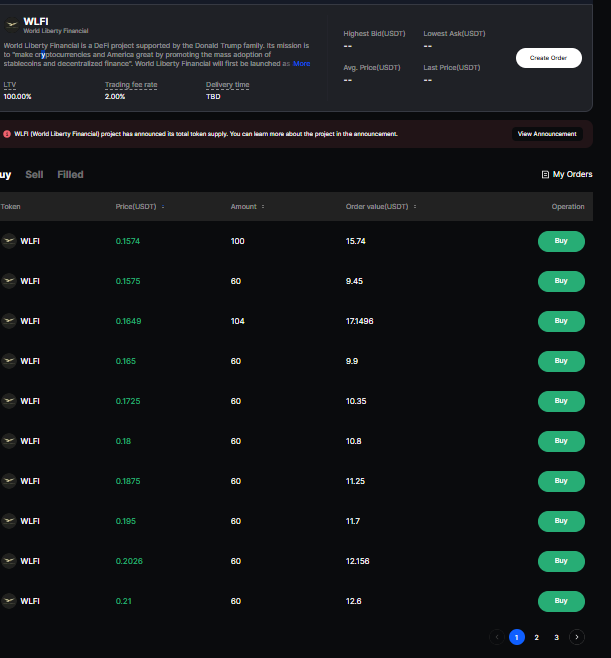611x658 pixels.
Task: Click previous page arrow
Action: [x=497, y=637]
